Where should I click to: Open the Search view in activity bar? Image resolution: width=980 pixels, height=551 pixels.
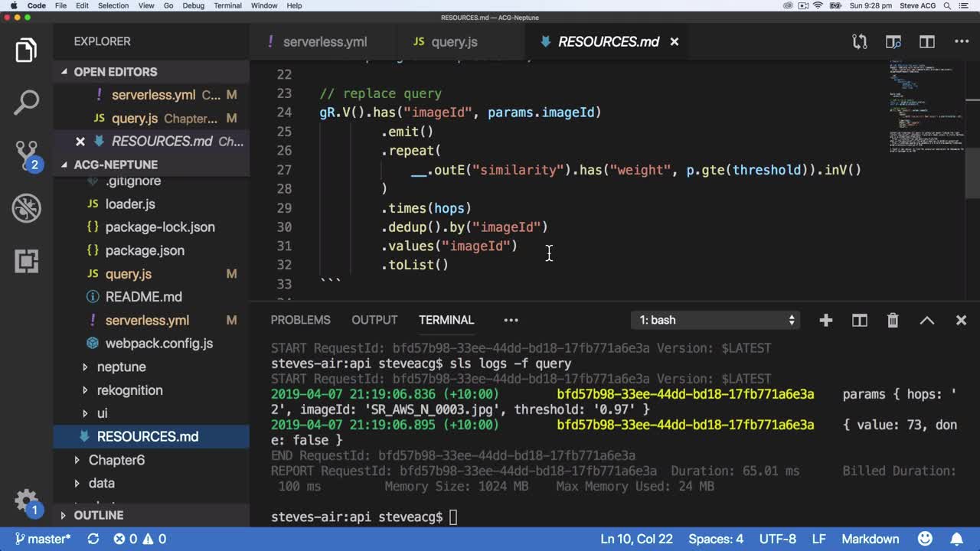pyautogui.click(x=26, y=102)
